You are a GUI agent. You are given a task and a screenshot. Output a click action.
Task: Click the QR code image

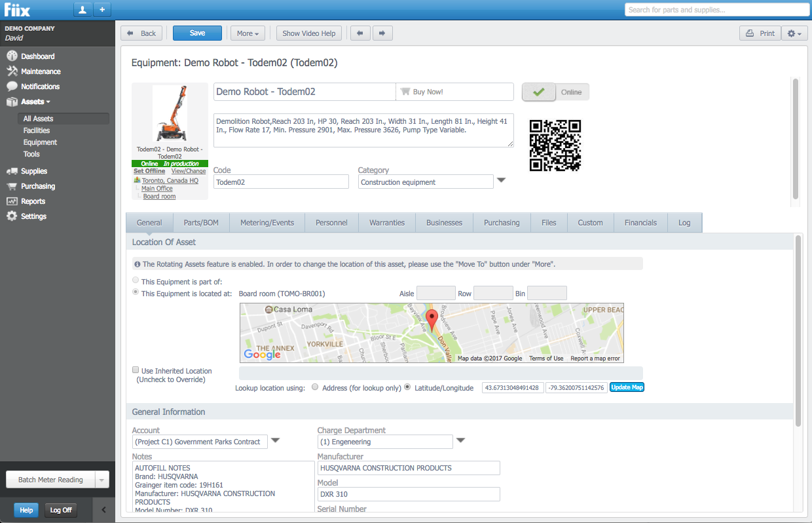click(555, 145)
